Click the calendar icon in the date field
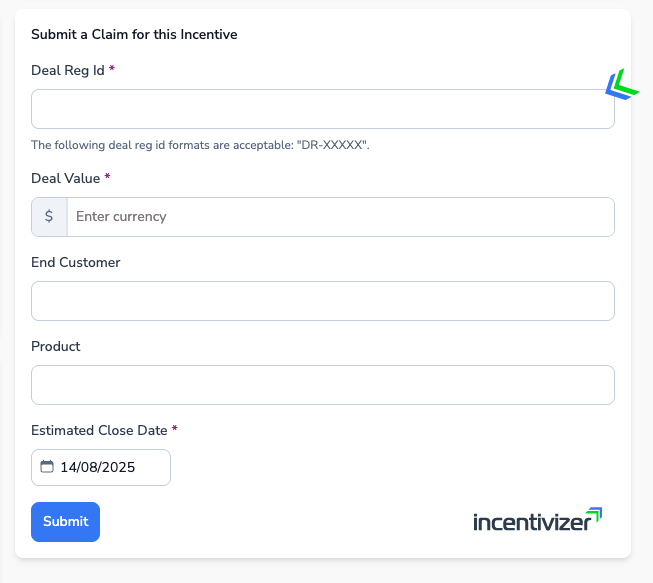 point(46,467)
